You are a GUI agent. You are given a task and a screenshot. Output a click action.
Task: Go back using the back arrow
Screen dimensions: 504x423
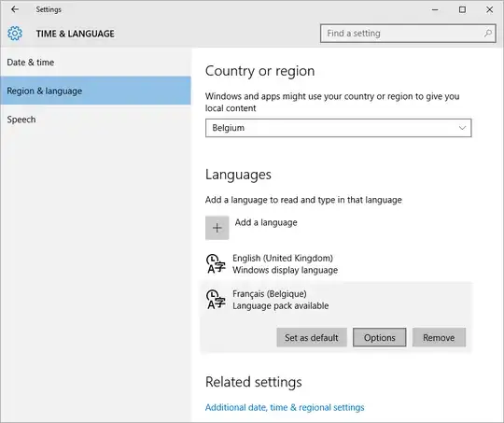point(15,9)
